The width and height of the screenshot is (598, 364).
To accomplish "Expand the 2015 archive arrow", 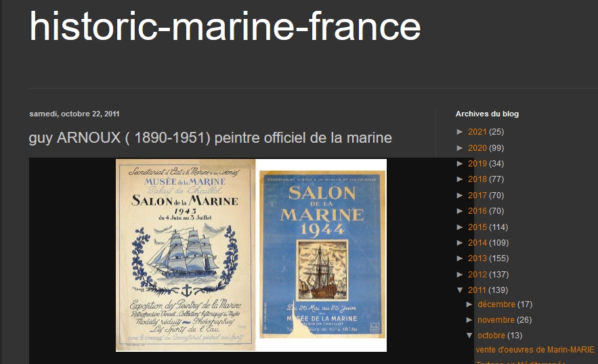I will pyautogui.click(x=460, y=227).
